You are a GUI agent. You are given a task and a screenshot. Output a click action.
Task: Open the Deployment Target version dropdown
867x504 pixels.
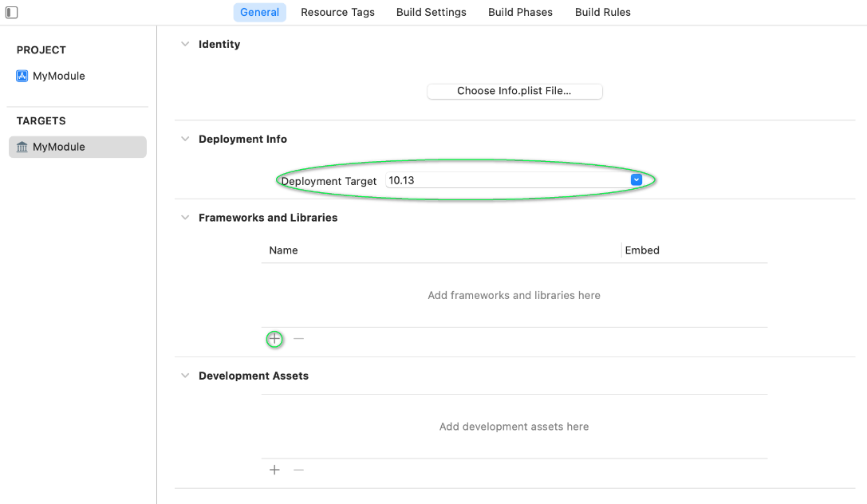pos(636,180)
